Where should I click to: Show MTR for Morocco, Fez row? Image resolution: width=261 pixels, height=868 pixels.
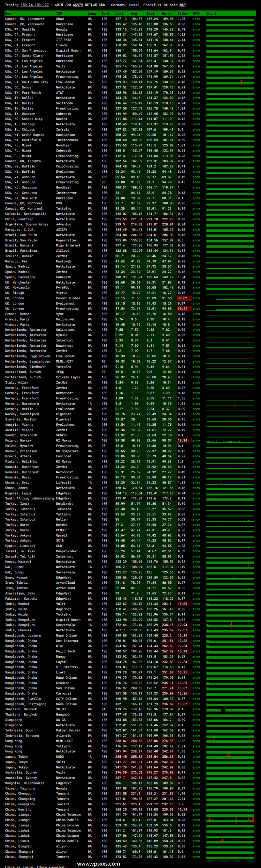[196, 261]
